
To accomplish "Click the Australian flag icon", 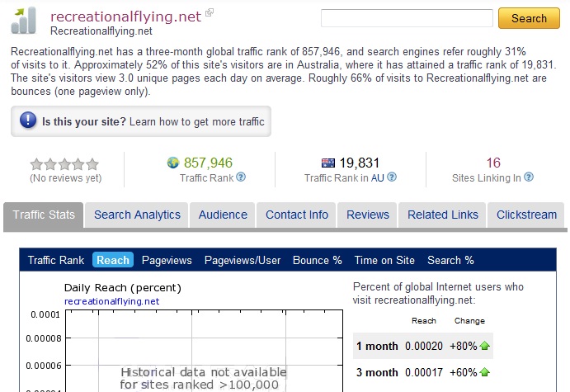I will 328,163.
